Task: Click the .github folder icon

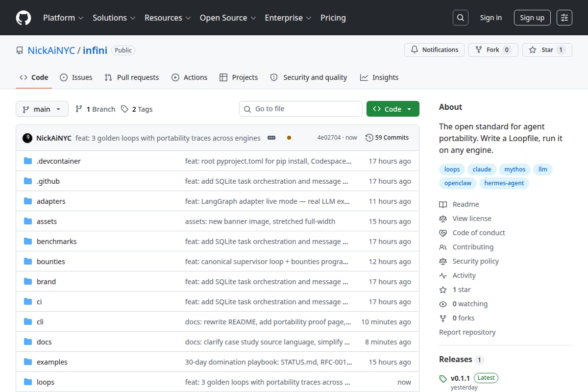Action: pos(28,181)
